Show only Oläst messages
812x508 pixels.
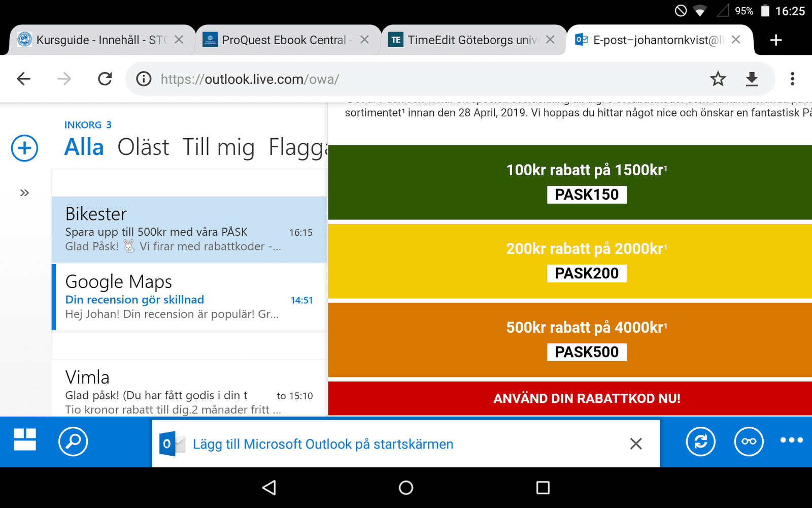(x=143, y=147)
